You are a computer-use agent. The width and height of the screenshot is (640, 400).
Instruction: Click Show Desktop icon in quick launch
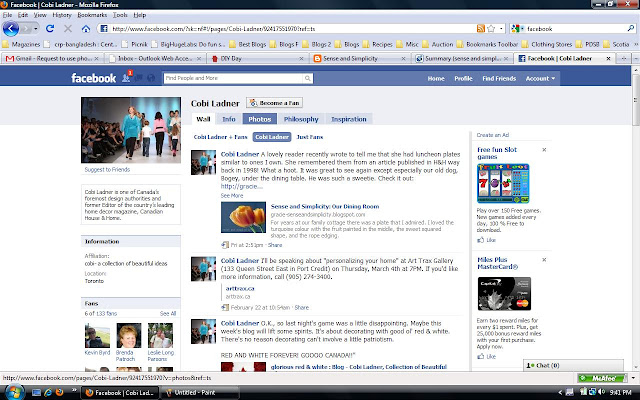(36, 392)
